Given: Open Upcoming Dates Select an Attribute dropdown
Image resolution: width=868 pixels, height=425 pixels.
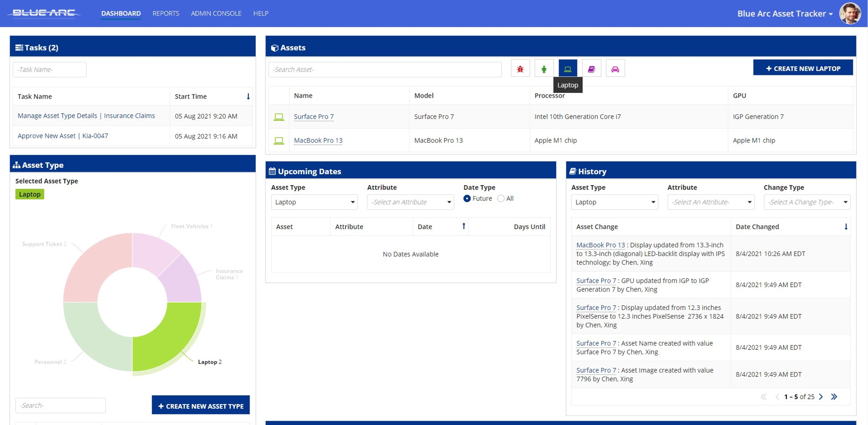Looking at the screenshot, I should coord(410,202).
